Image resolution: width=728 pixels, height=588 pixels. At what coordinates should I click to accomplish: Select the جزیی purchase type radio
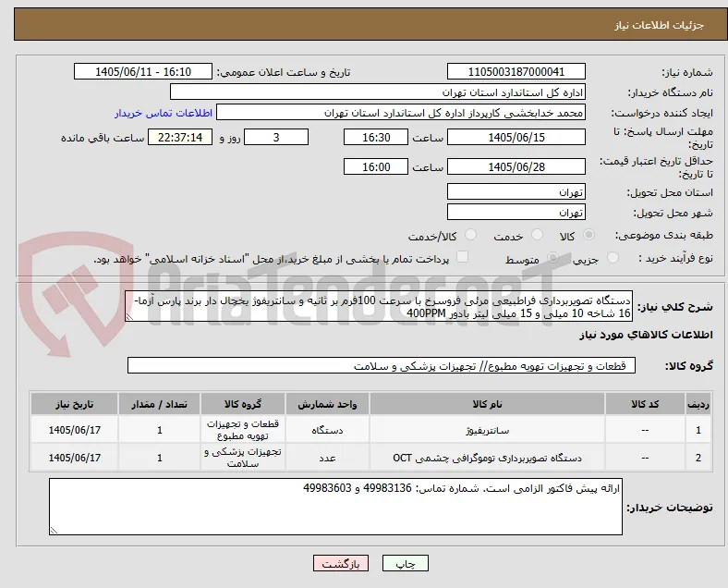(x=613, y=257)
